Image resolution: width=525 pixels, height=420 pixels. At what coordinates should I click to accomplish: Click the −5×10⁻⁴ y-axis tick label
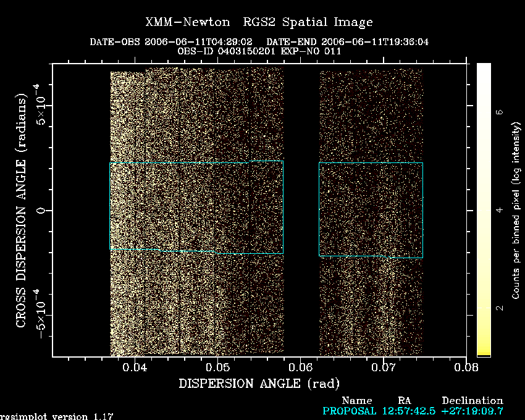[40, 314]
